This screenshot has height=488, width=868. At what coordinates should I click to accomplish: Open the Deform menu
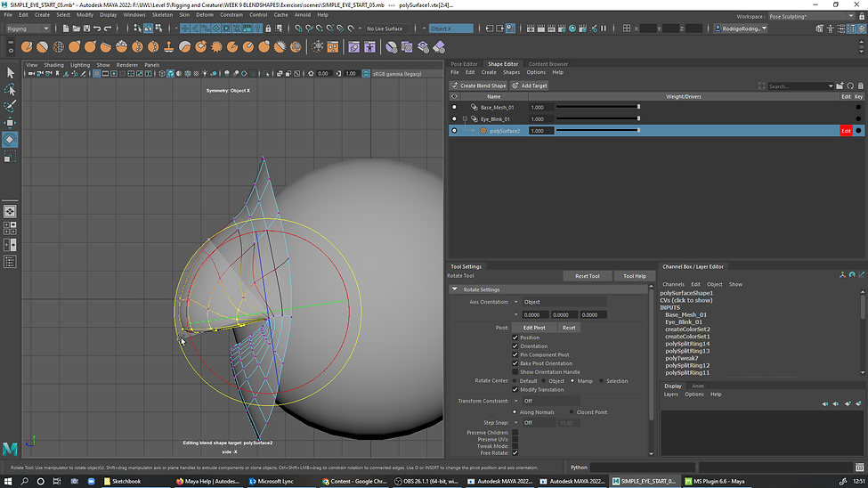click(204, 15)
